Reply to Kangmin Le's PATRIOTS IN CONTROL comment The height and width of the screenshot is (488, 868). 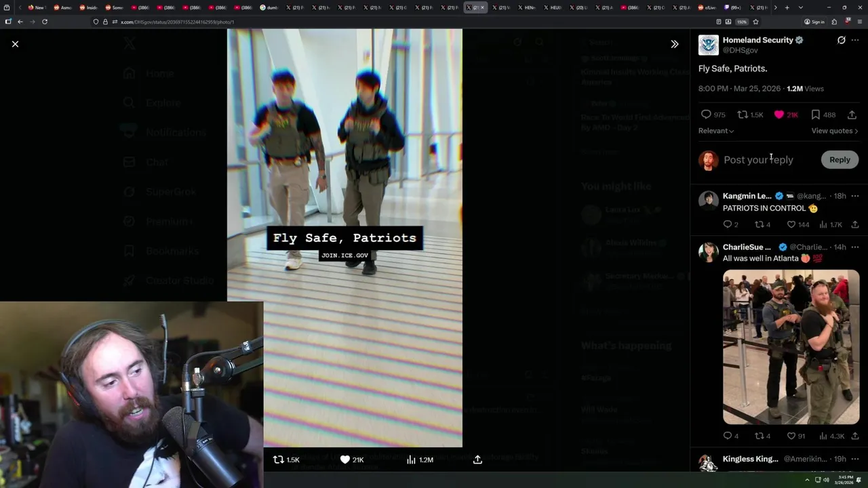(x=730, y=224)
